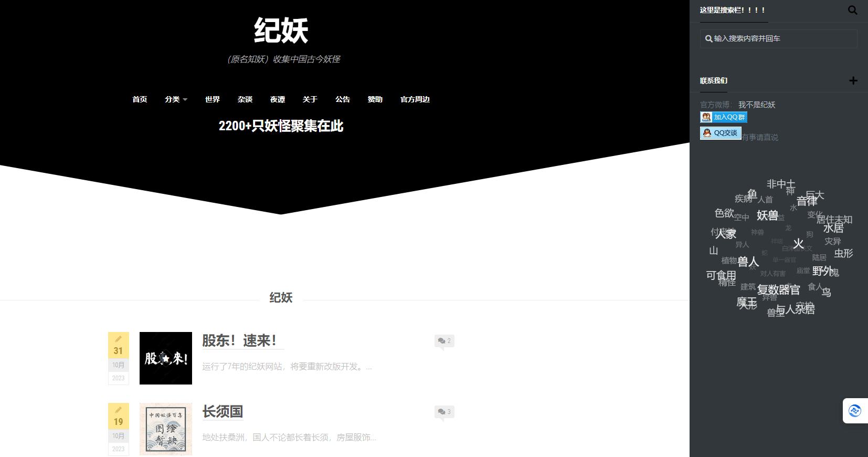Open the QQ交谈 chat button
This screenshot has width=868, height=457.
pyautogui.click(x=720, y=133)
